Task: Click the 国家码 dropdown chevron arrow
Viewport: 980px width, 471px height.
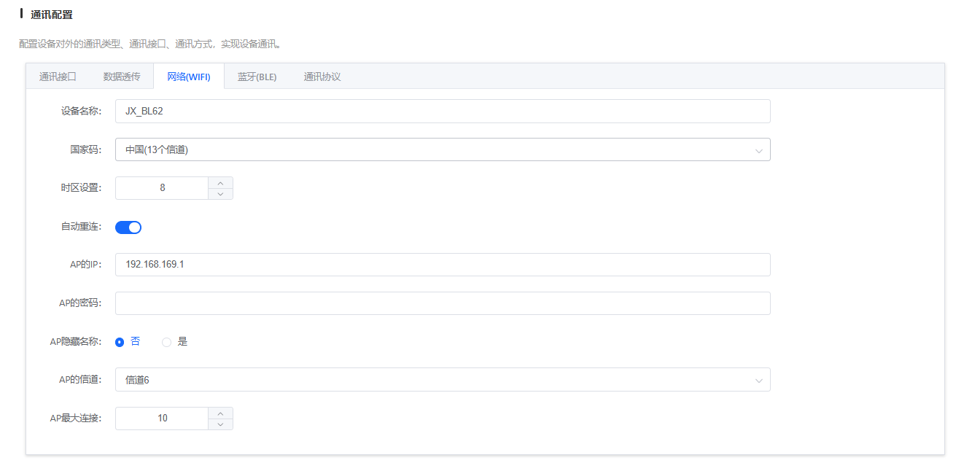Action: click(x=758, y=150)
